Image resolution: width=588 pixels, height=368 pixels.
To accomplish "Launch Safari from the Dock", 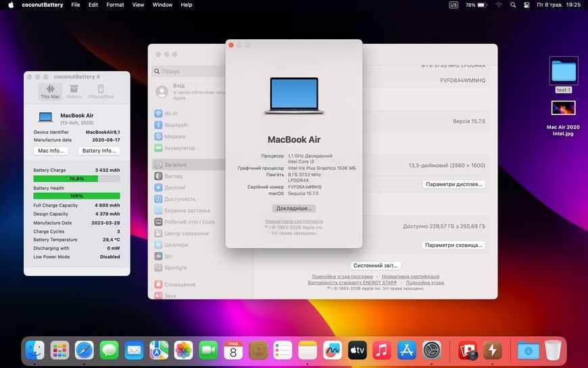I will [84, 350].
